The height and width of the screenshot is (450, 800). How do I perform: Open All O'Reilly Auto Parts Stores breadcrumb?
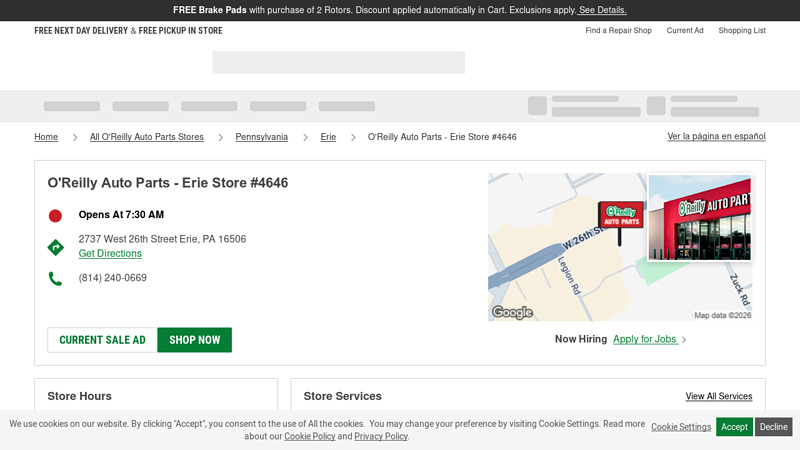[146, 137]
